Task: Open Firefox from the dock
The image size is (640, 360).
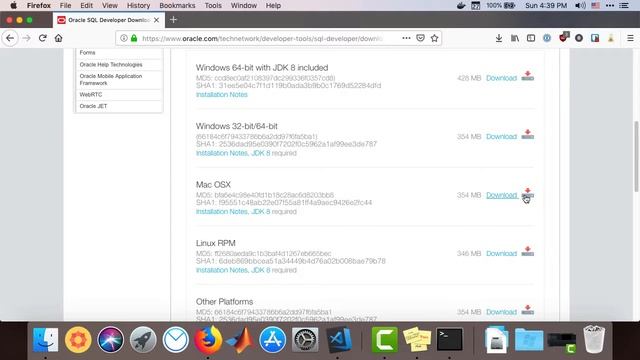Action: pos(208,340)
